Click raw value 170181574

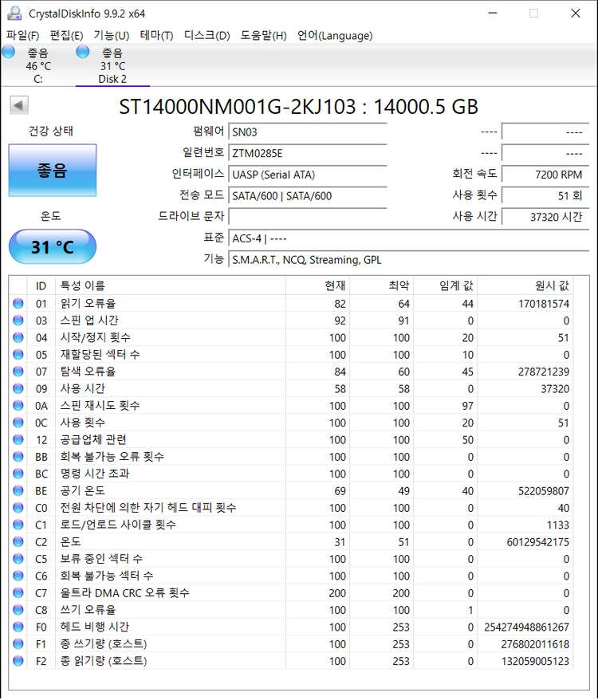[x=544, y=304]
